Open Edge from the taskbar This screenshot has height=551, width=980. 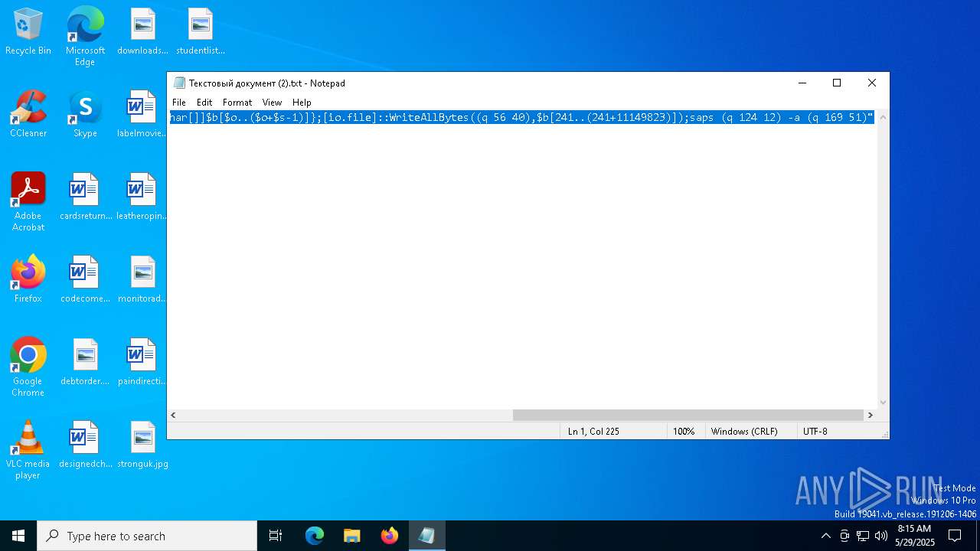(315, 536)
